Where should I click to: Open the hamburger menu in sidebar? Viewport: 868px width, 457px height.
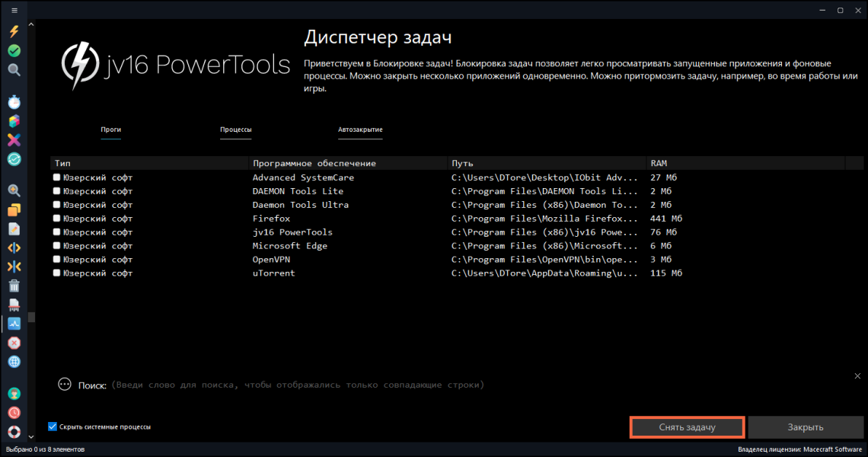tap(14, 11)
